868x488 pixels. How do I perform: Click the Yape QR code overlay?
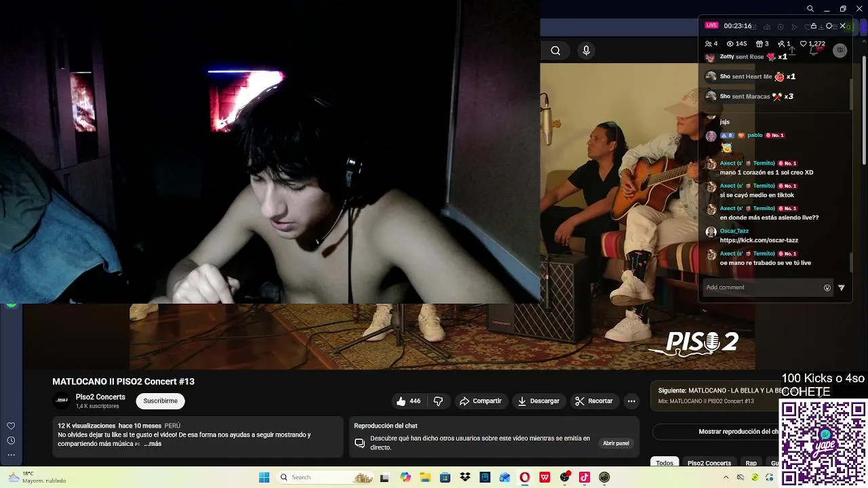tap(823, 443)
